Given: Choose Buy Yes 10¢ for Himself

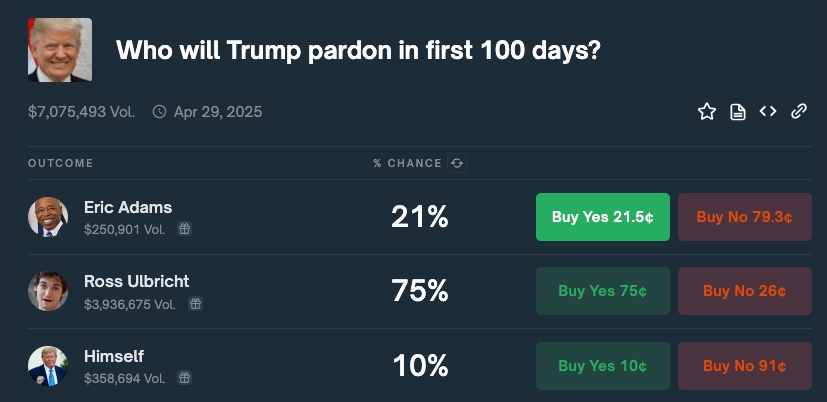Looking at the screenshot, I should 603,366.
